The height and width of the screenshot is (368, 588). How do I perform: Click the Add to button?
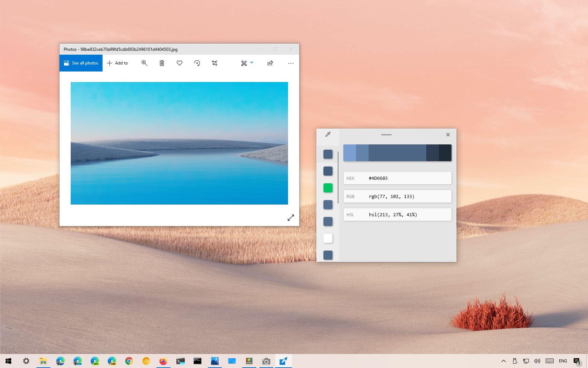(117, 63)
